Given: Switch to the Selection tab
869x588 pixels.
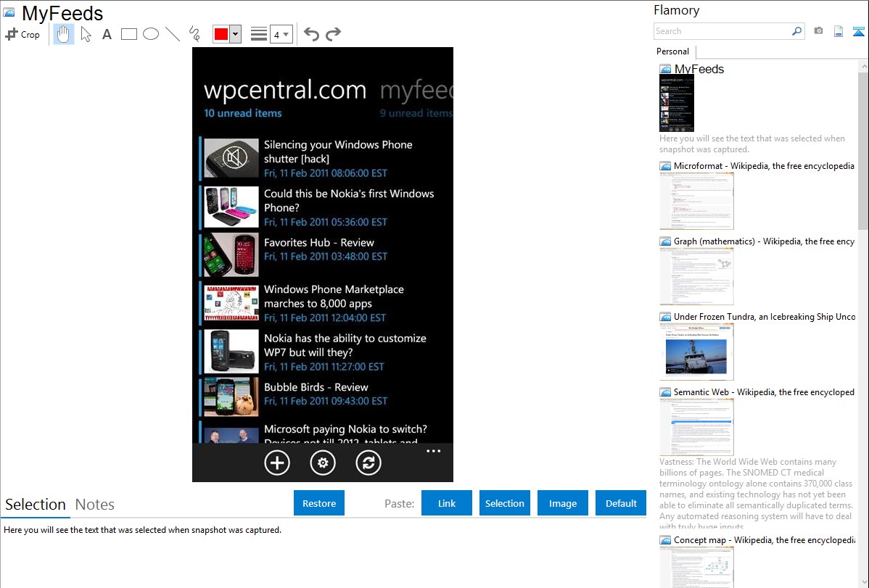Looking at the screenshot, I should [36, 505].
